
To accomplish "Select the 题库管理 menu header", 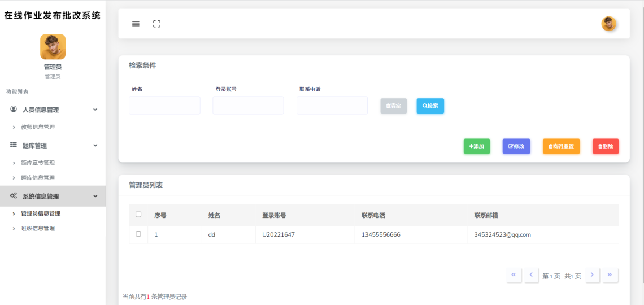I will [x=53, y=145].
